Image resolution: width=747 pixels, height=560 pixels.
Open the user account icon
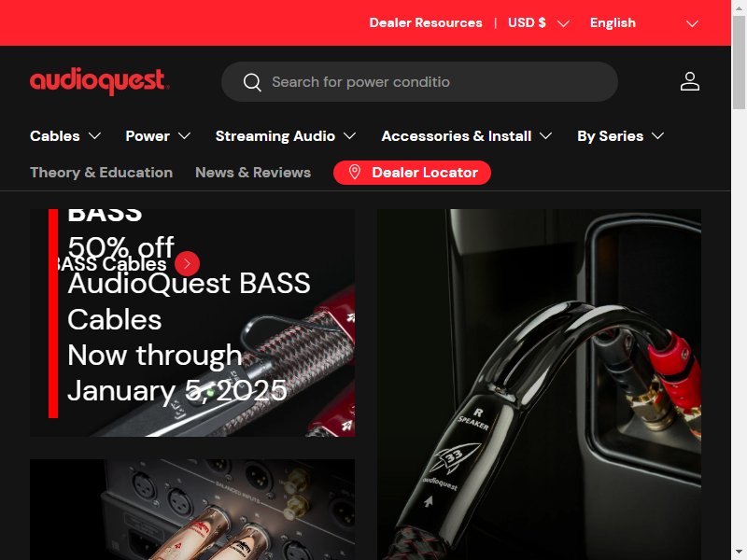pos(689,81)
